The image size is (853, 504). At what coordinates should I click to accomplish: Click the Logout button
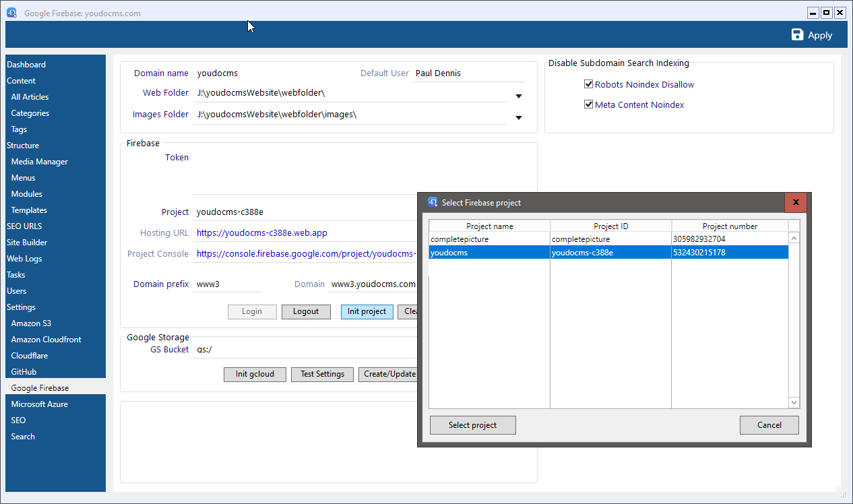[x=306, y=312]
